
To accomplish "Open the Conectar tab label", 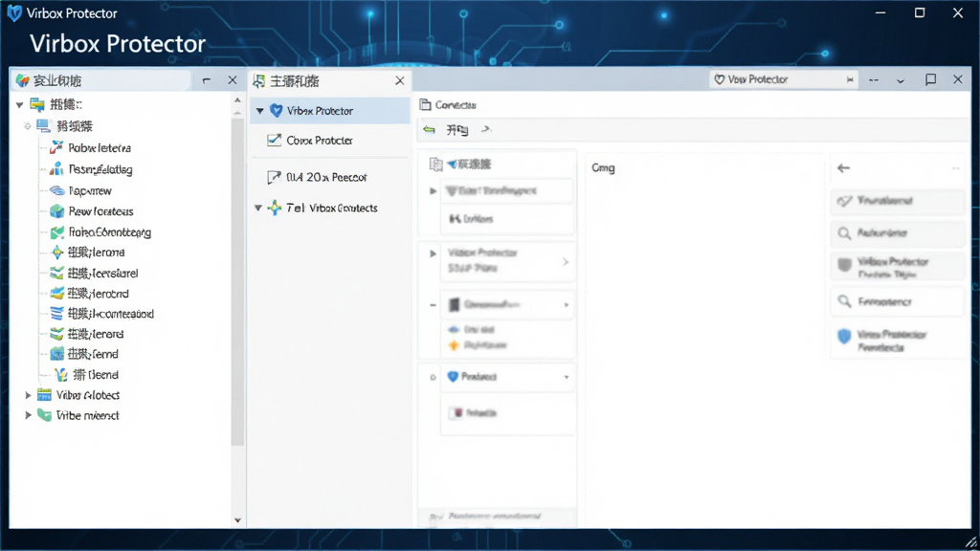I will (x=456, y=105).
